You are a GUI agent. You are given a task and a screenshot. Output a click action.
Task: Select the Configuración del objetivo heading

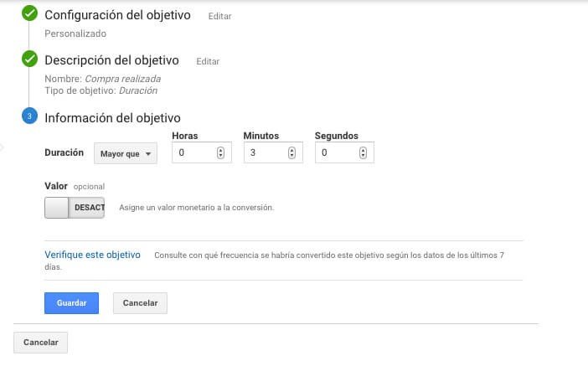click(x=117, y=15)
